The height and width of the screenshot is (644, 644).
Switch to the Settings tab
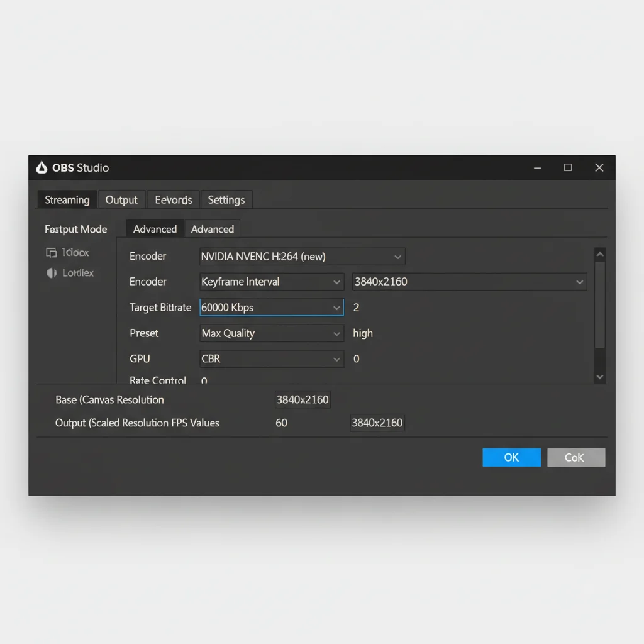tap(226, 199)
